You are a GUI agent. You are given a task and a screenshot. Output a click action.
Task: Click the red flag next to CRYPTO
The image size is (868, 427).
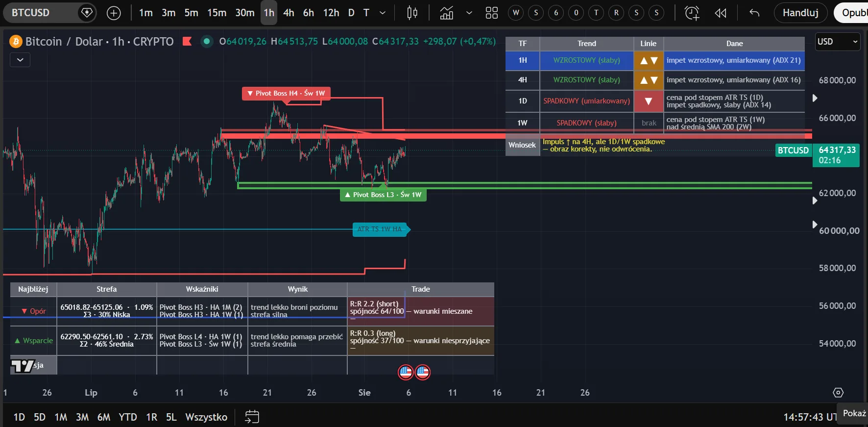click(x=187, y=41)
